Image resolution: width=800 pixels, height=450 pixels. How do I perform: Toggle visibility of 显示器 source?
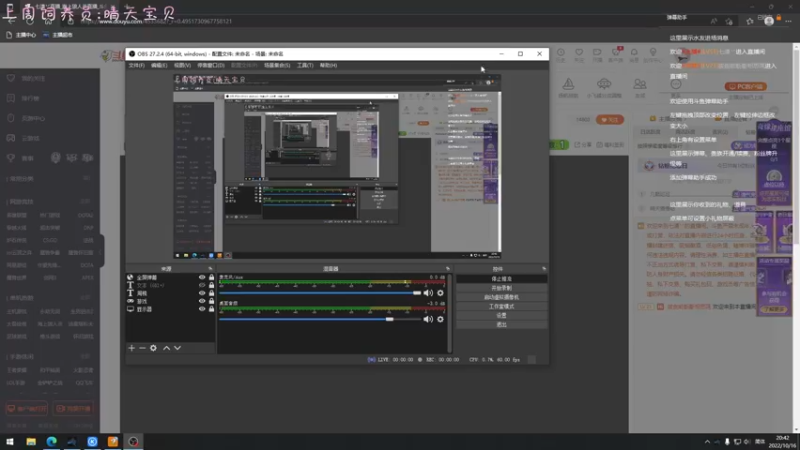pos(202,309)
